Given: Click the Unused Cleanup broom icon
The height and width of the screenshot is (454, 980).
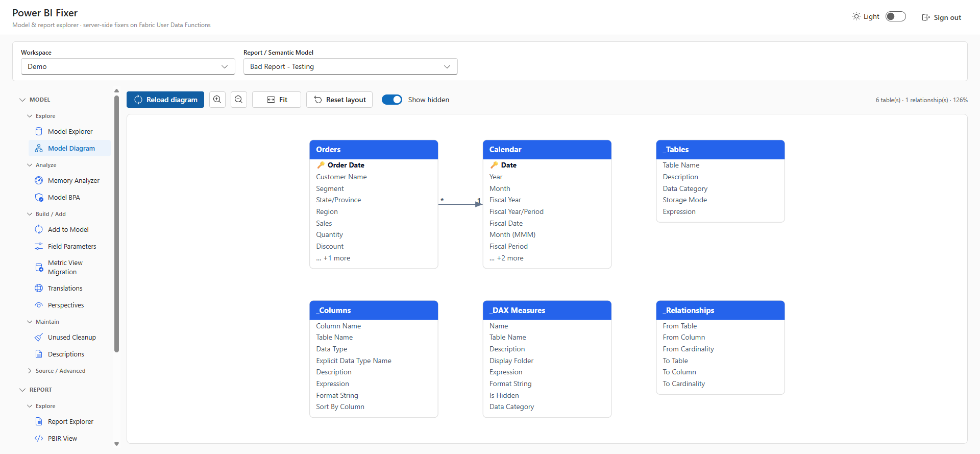Looking at the screenshot, I should point(39,337).
